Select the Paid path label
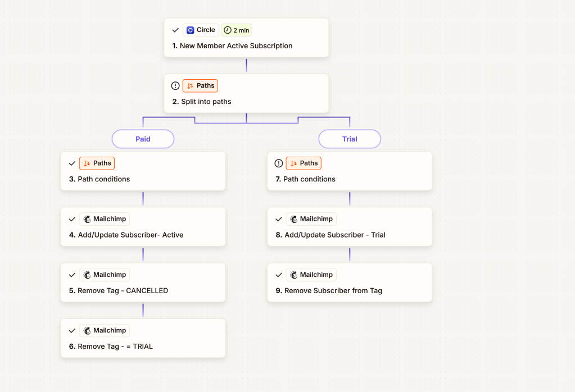This screenshot has width=575, height=392. pos(143,139)
